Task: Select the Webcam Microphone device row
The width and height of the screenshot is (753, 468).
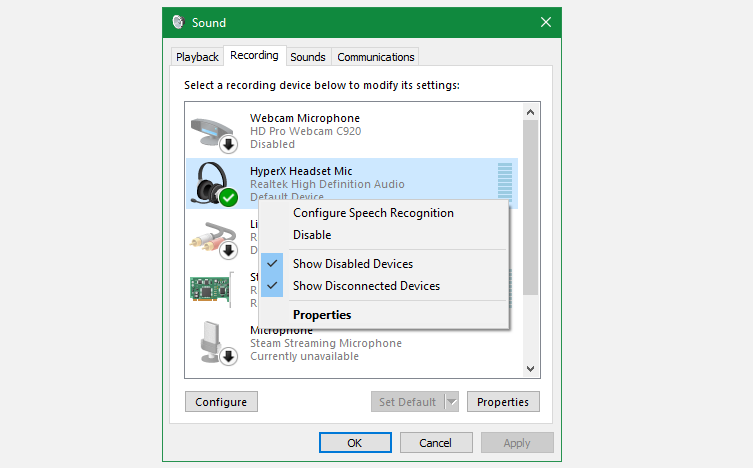Action: 352,132
